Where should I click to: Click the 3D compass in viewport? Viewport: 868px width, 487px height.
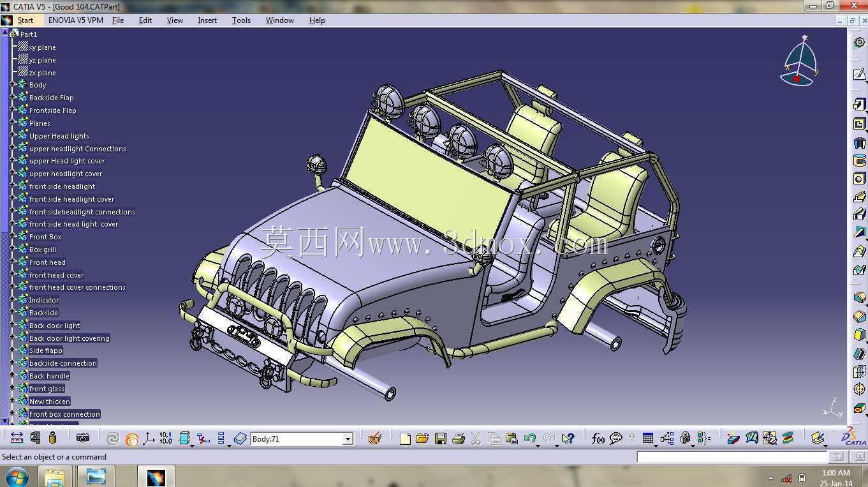click(800, 62)
